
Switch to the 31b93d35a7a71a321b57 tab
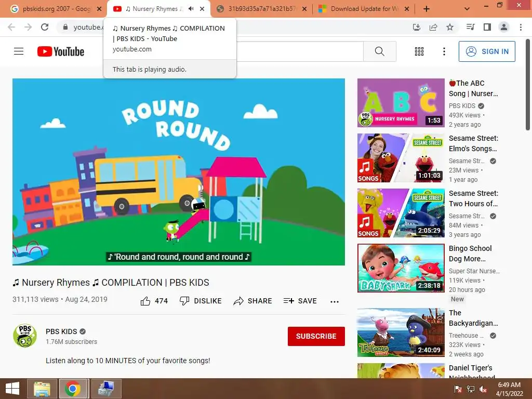[261, 9]
